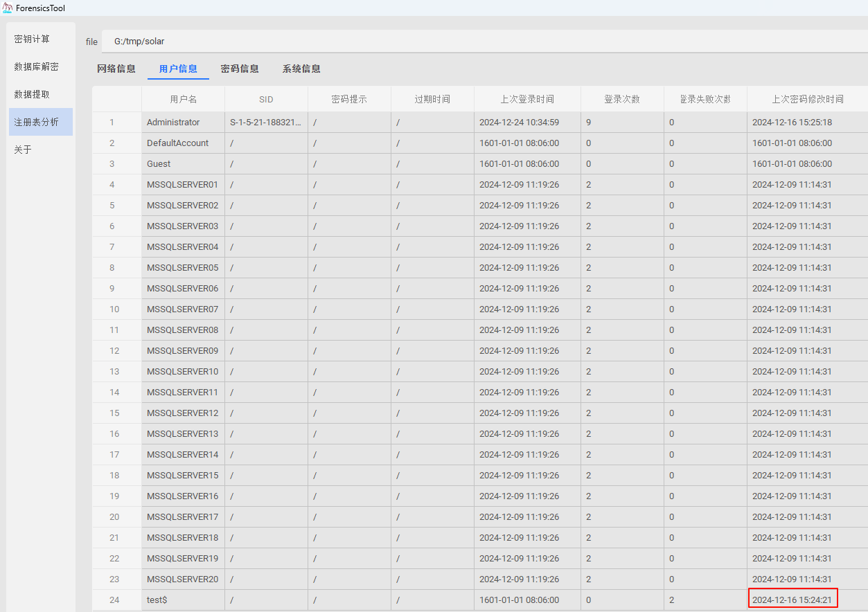Switch to the 密码信息 tab

click(240, 69)
